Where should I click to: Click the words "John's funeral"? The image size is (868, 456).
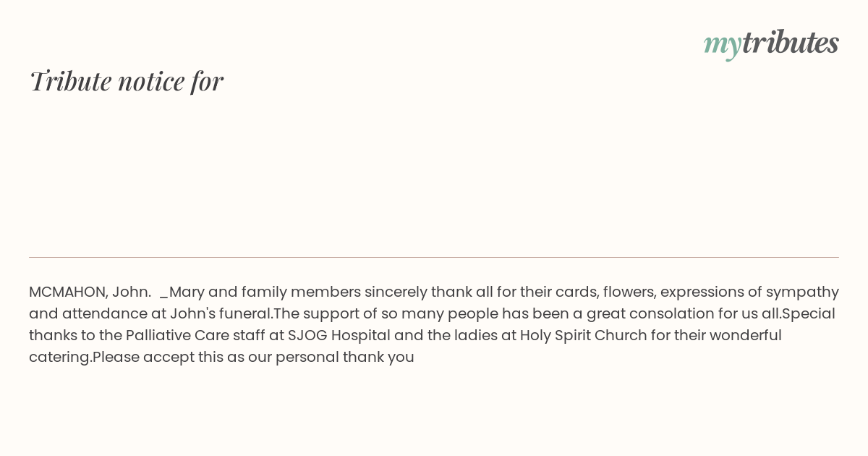click(221, 313)
